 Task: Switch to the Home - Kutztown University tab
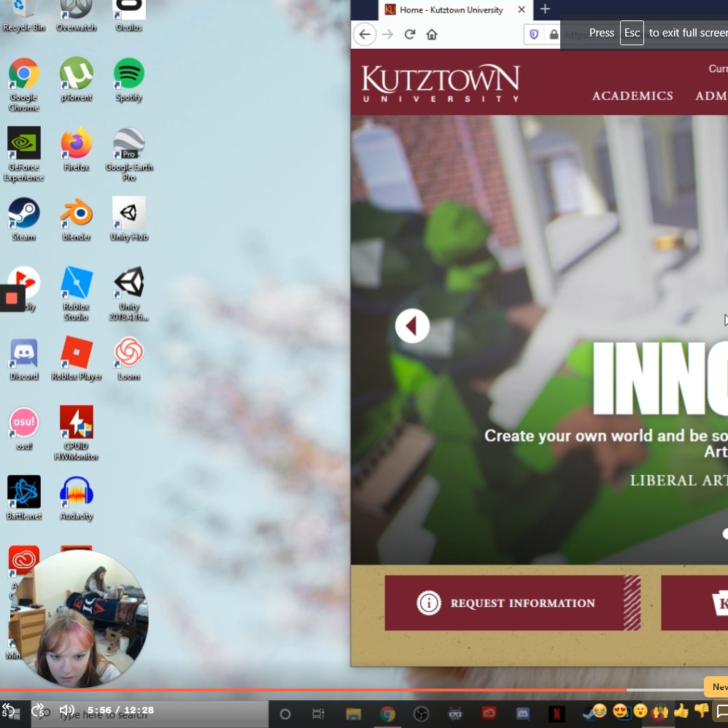[455, 9]
